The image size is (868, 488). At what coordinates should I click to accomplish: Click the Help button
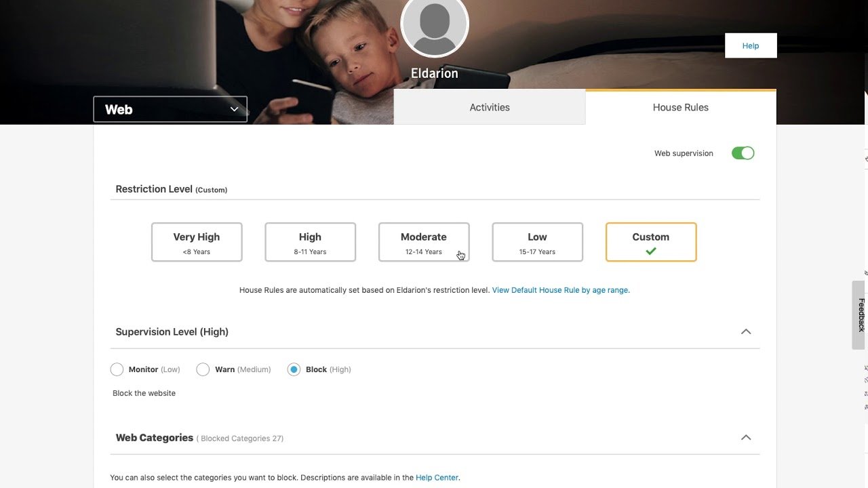pyautogui.click(x=751, y=45)
